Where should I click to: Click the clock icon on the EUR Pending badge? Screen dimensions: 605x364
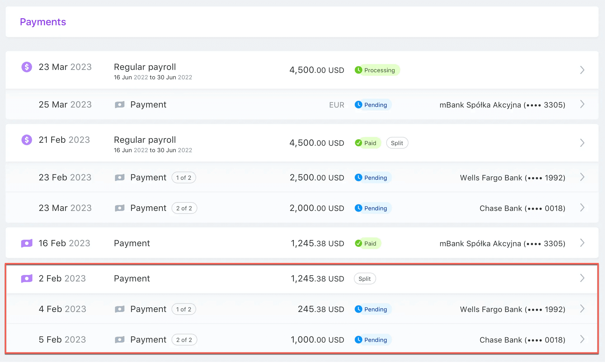358,105
